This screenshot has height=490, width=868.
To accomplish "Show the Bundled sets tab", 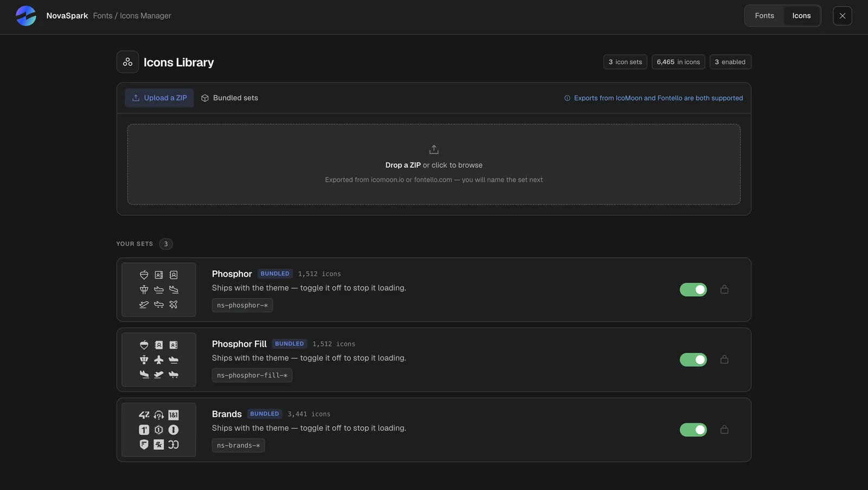I will click(229, 98).
